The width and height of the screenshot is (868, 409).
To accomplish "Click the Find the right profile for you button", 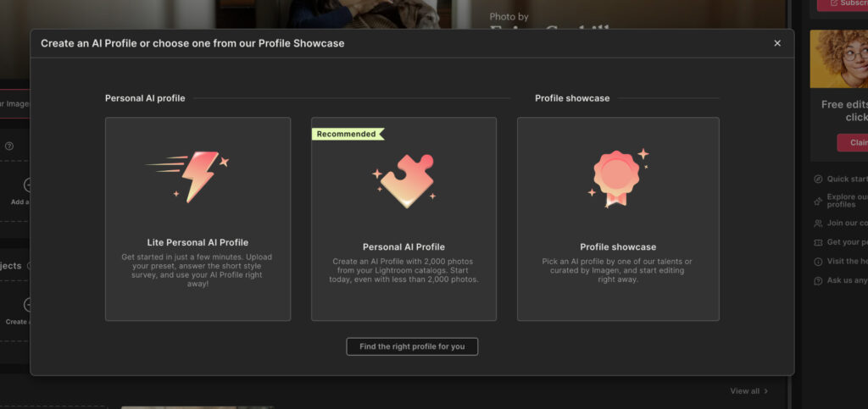I will coord(412,346).
